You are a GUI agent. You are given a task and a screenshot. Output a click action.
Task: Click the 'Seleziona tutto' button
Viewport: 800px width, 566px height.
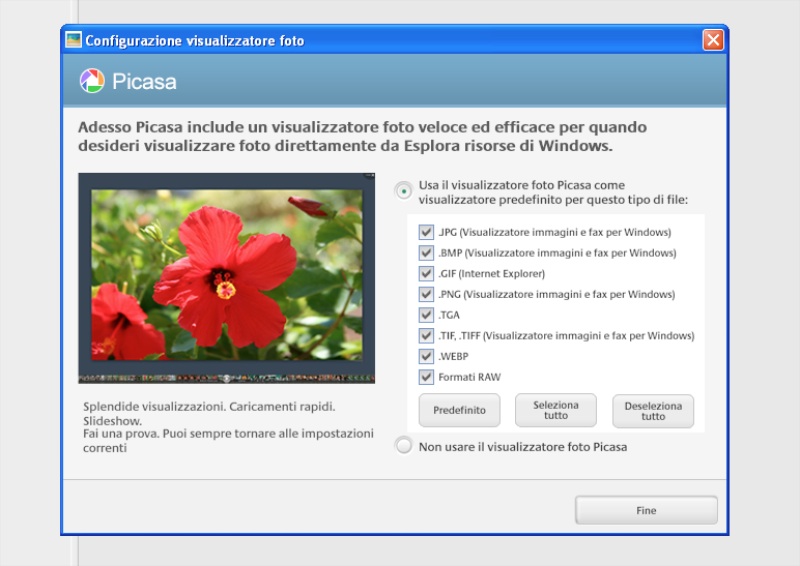(555, 410)
